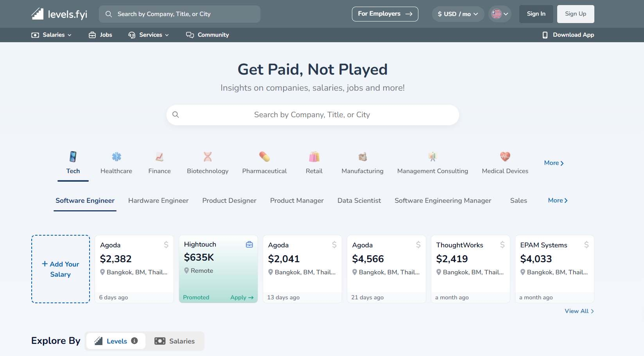Select the Hardware Engineer tab
The image size is (644, 356).
click(158, 200)
